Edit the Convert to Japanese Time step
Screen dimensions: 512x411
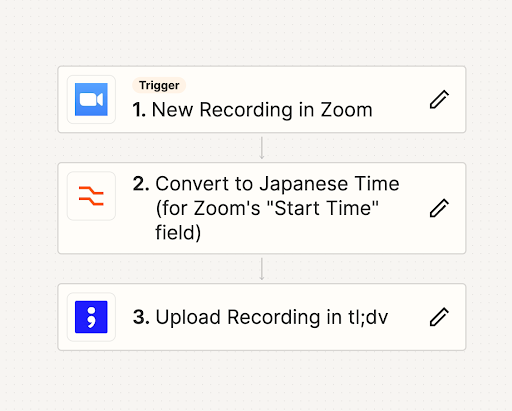(439, 208)
